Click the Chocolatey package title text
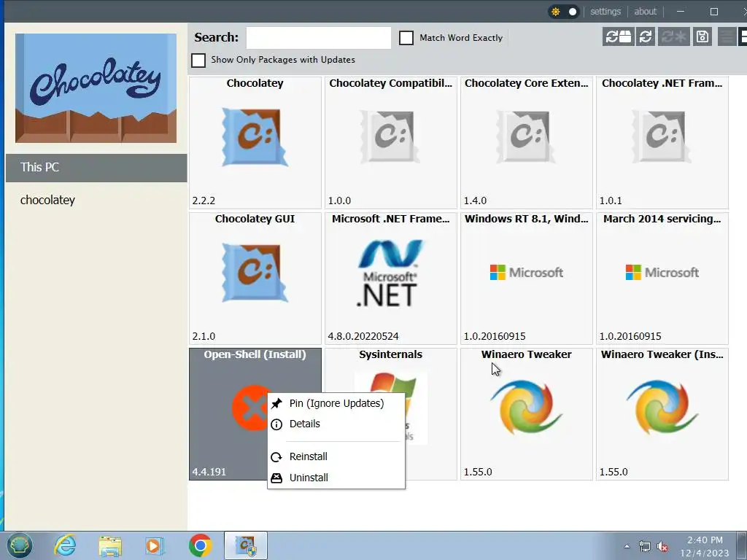This screenshot has height=560, width=747. point(255,83)
